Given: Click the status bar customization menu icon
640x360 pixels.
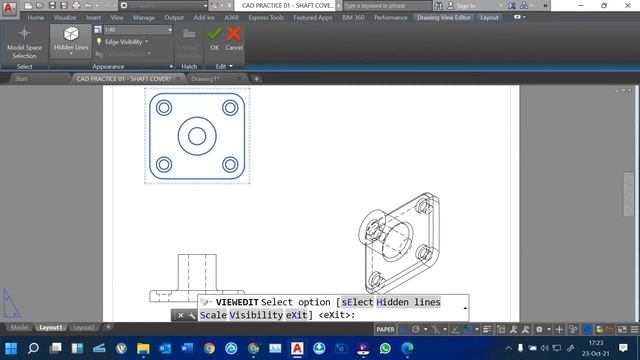Looking at the screenshot, I should (635, 329).
